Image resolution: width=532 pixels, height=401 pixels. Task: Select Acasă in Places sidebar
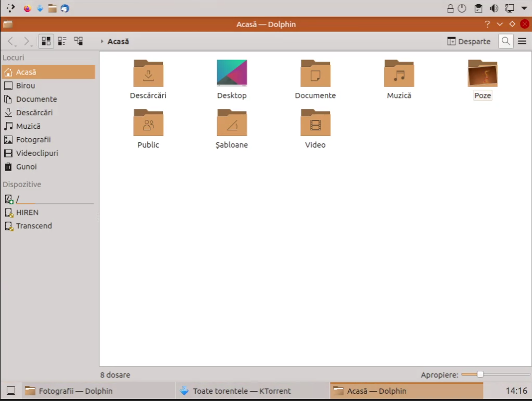[x=49, y=72]
